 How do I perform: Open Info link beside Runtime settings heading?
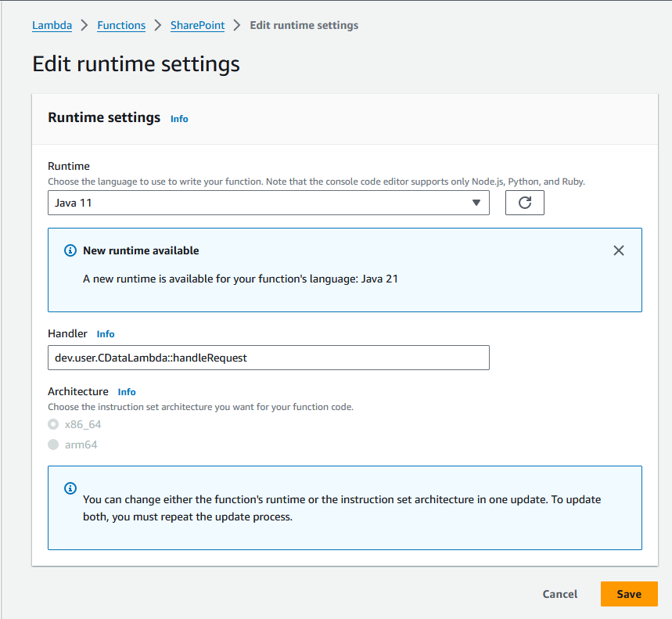tap(179, 119)
